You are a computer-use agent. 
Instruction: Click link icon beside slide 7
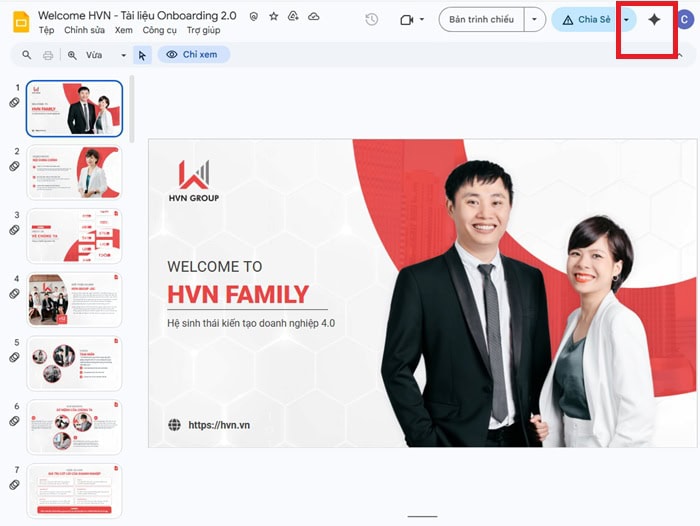tap(14, 484)
